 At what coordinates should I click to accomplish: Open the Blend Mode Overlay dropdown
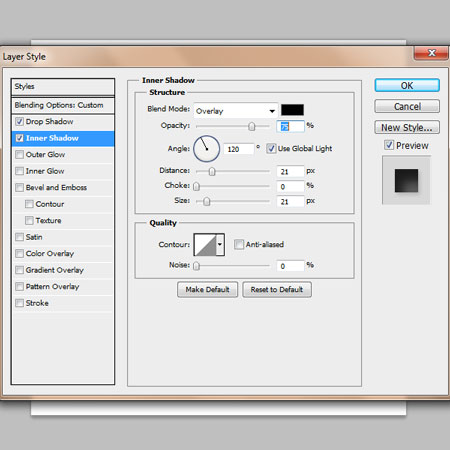[x=236, y=111]
